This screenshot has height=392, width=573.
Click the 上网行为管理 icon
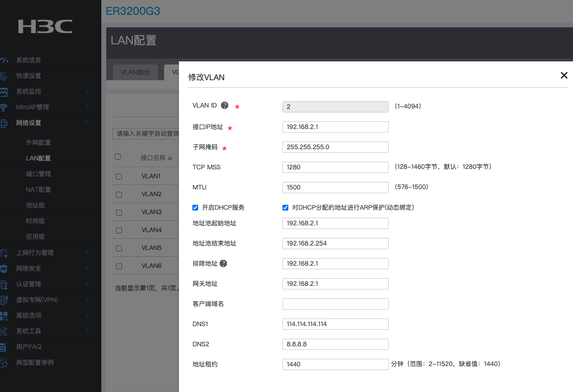click(x=4, y=253)
